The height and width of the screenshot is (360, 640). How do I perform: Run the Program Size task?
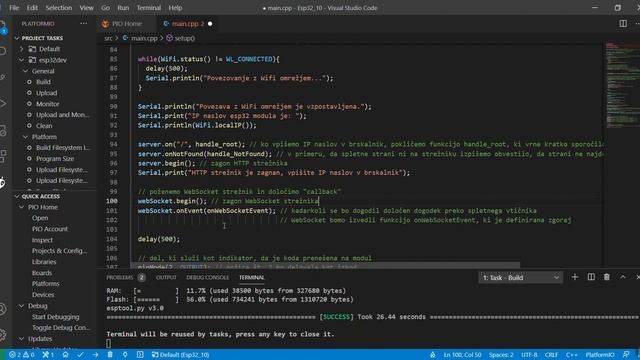click(55, 159)
